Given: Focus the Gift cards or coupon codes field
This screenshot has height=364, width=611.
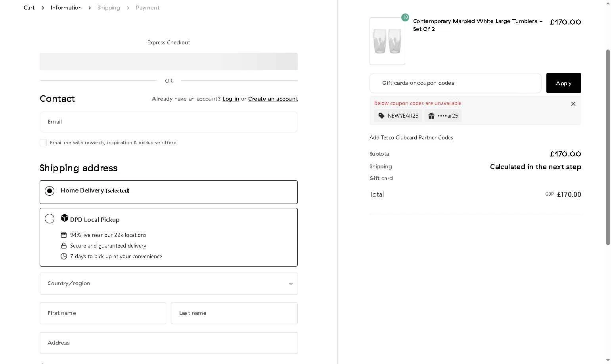Looking at the screenshot, I should click(455, 83).
